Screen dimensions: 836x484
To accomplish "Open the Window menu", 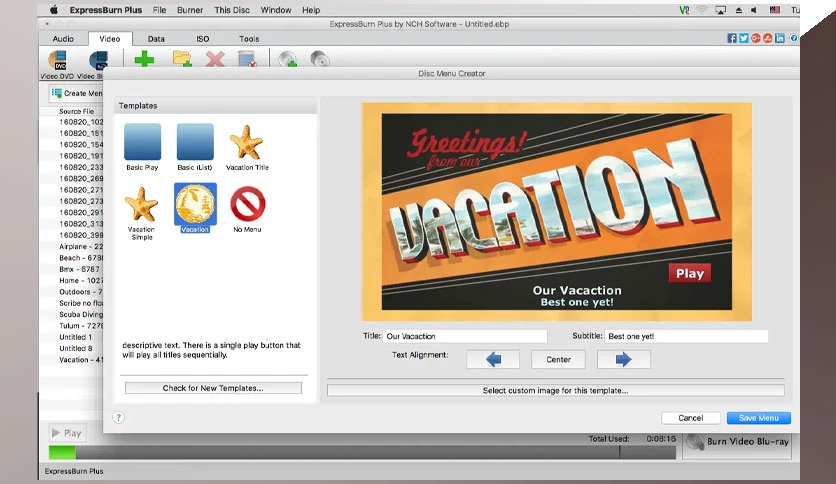I will 276,10.
